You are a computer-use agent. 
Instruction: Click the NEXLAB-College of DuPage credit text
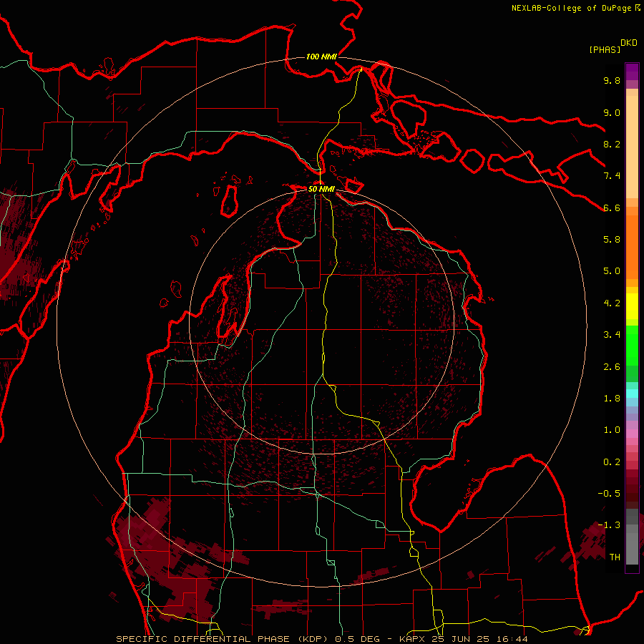pos(571,8)
